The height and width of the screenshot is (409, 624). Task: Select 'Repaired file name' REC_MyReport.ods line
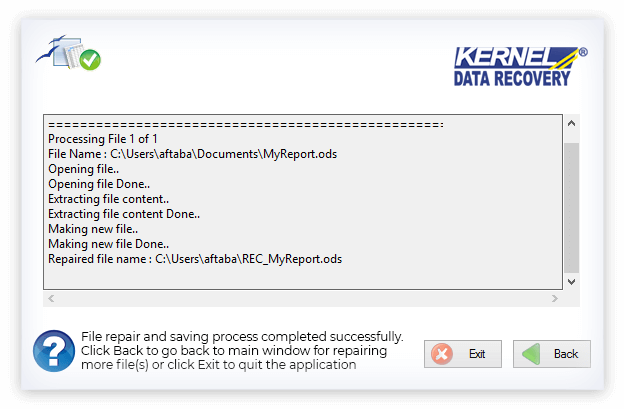click(195, 259)
